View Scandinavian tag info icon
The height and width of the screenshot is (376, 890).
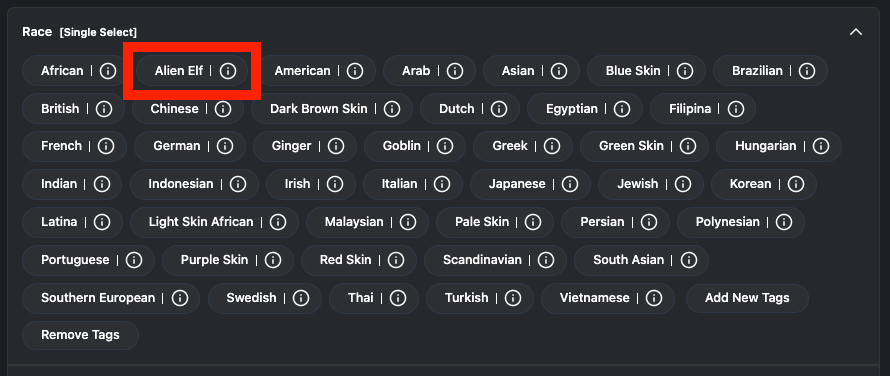[x=545, y=260]
